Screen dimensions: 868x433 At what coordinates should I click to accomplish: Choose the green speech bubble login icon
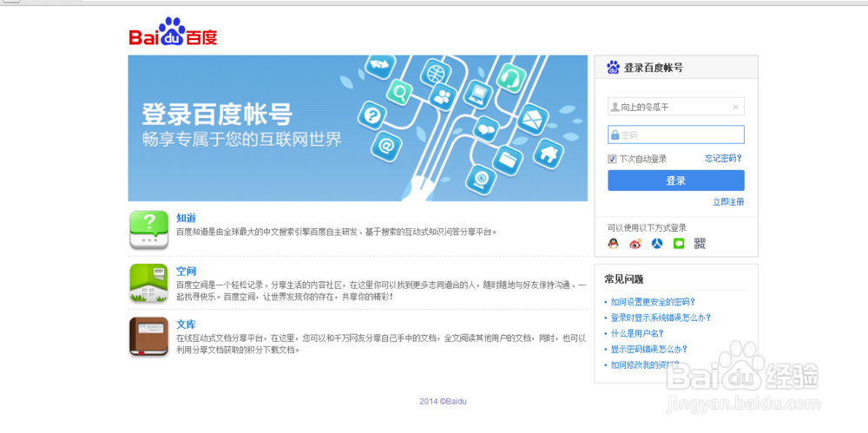pos(679,244)
